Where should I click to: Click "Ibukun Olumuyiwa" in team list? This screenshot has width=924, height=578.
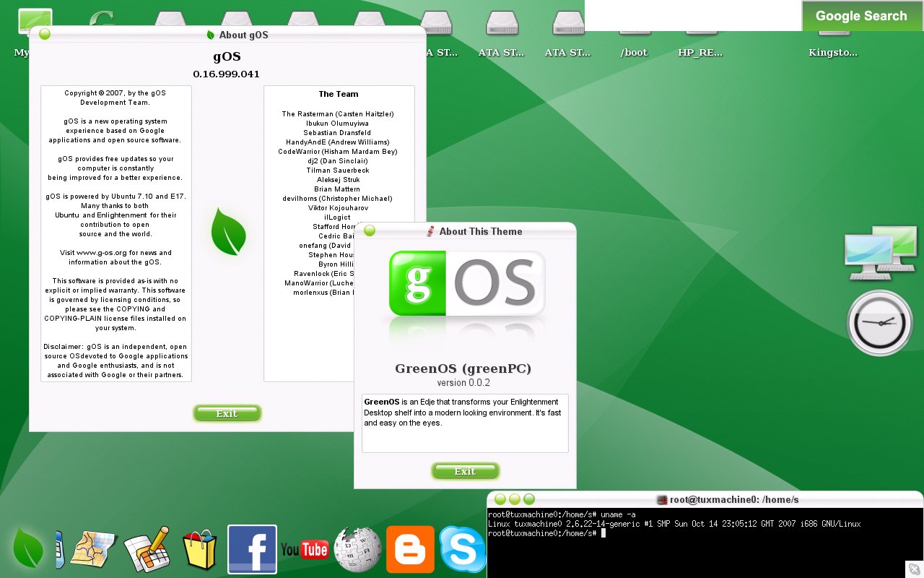[337, 124]
